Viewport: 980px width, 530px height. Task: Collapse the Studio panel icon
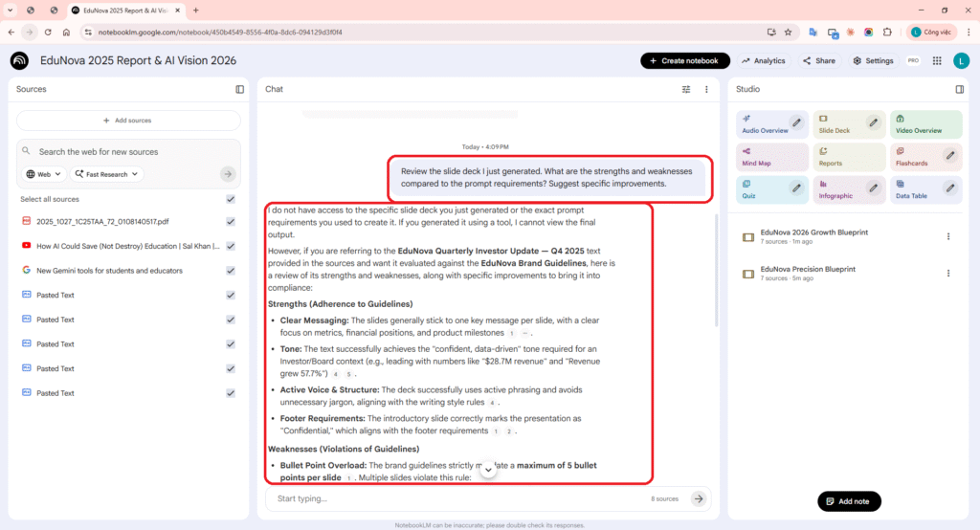(x=959, y=89)
